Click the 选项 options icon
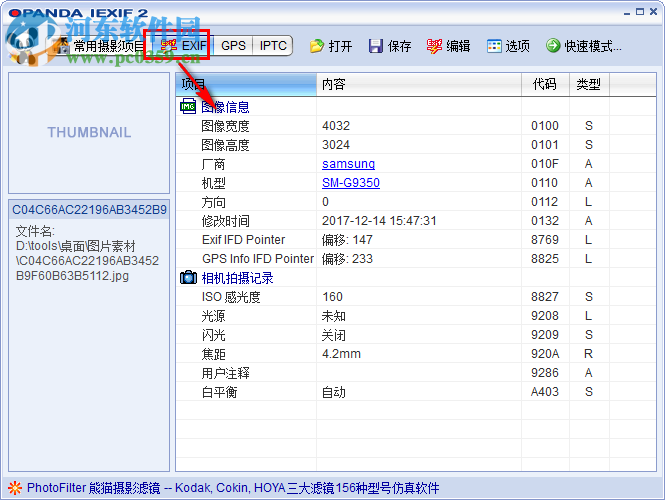The image size is (665, 500). pos(494,46)
